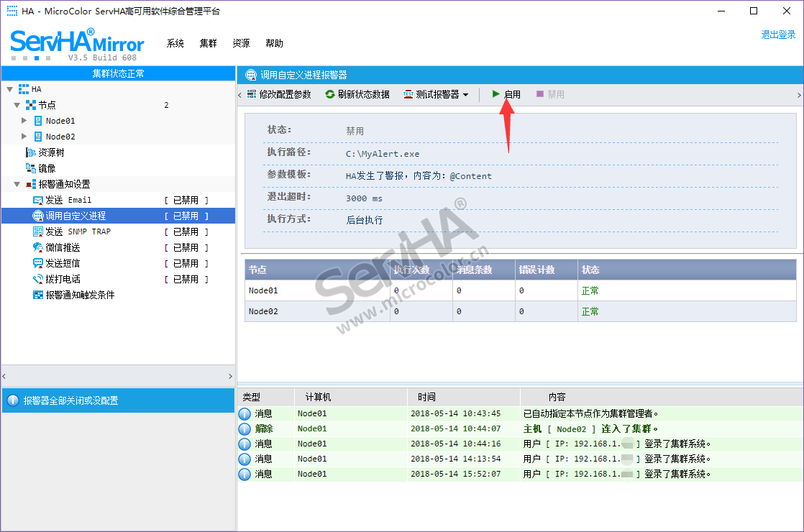Open the Mirror (镜像) tree item
Screen dimensions: 804x532
[47, 168]
